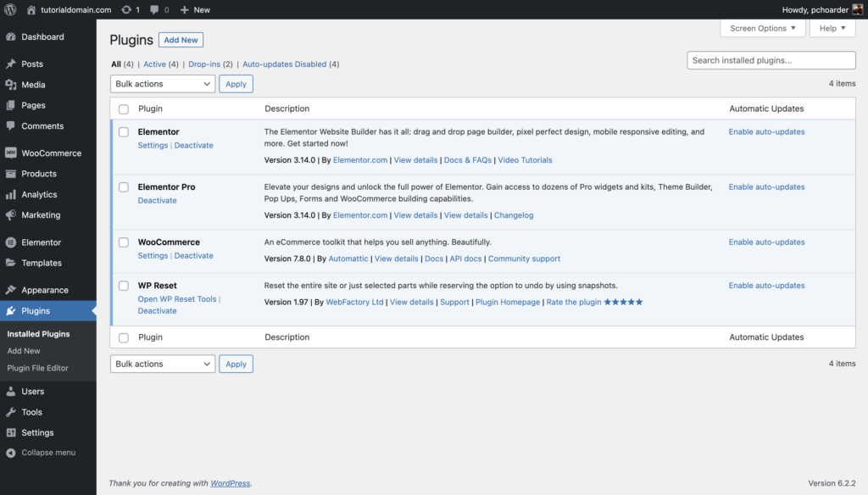This screenshot has width=868, height=495.
Task: Open Elementor Video Tutorials link
Action: (x=525, y=160)
